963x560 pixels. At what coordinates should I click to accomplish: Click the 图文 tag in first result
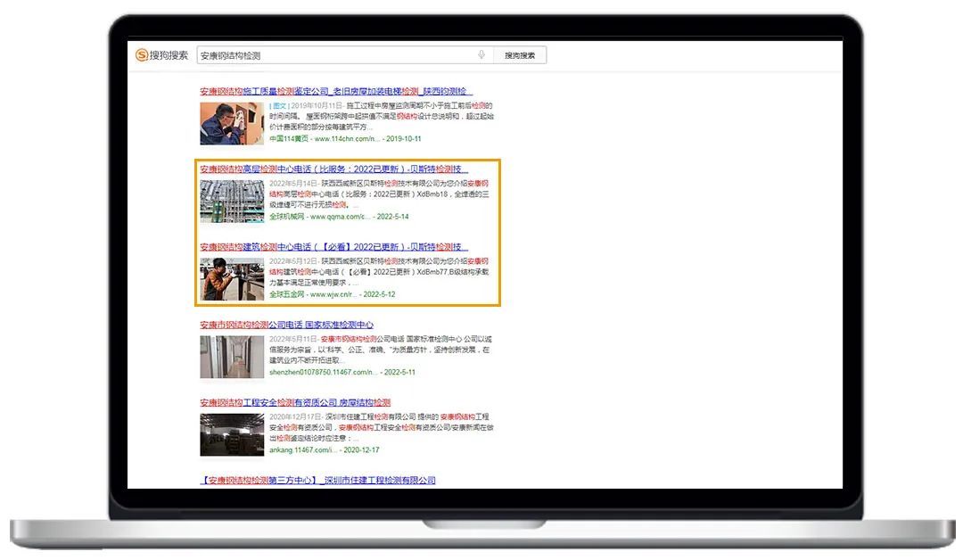(x=279, y=105)
